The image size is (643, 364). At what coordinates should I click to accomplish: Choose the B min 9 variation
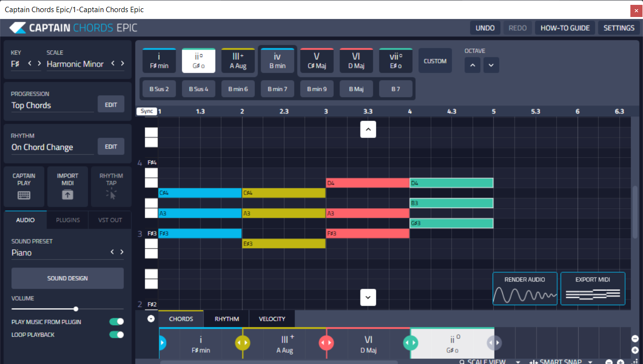[317, 89]
